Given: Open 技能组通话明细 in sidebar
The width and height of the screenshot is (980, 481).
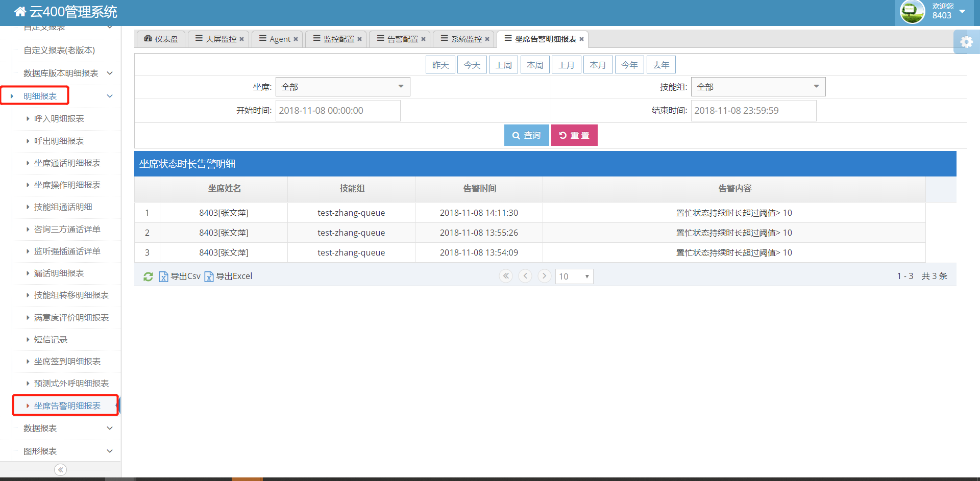Looking at the screenshot, I should [63, 207].
